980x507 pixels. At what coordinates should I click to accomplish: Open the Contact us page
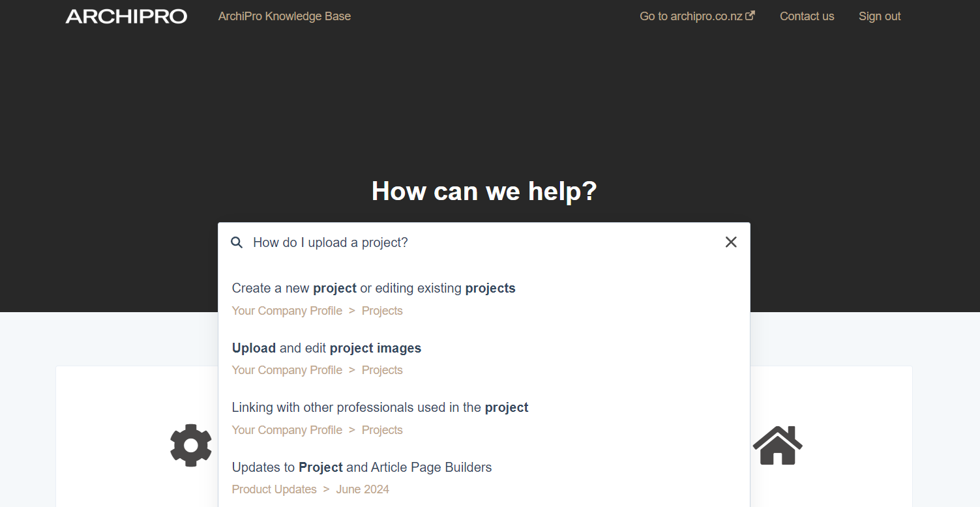(807, 16)
